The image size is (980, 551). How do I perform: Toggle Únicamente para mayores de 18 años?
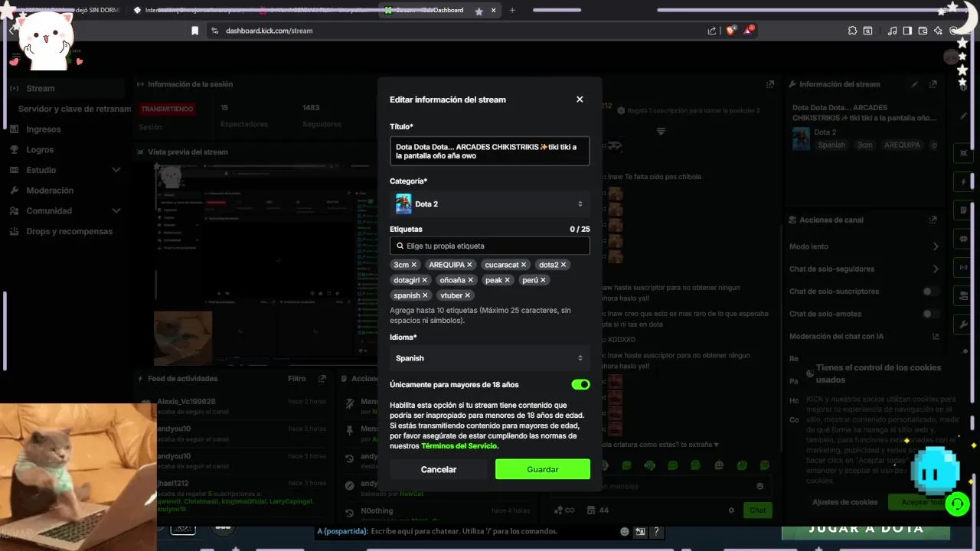[580, 384]
